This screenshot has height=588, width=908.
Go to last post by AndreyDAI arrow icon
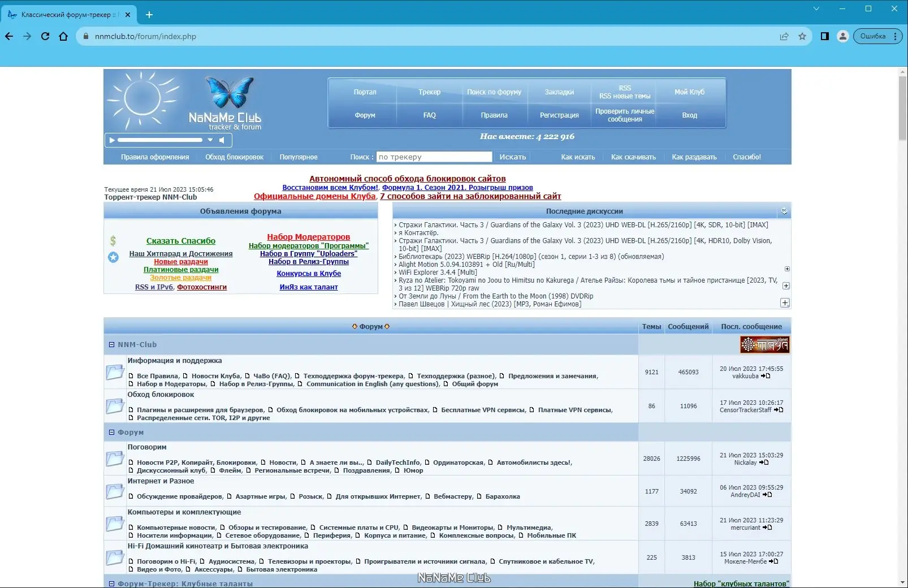point(767,495)
